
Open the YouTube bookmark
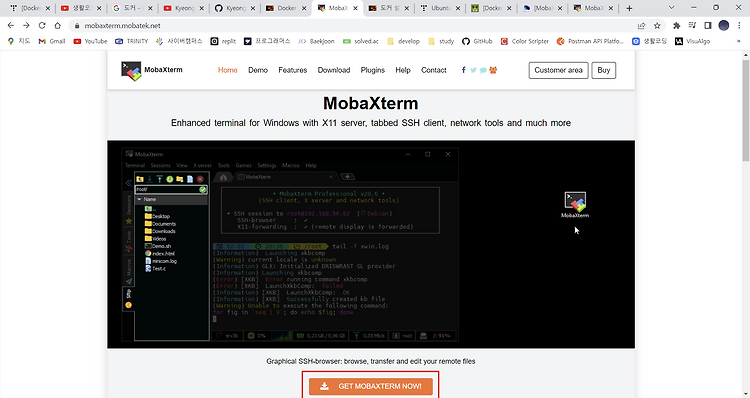point(90,41)
